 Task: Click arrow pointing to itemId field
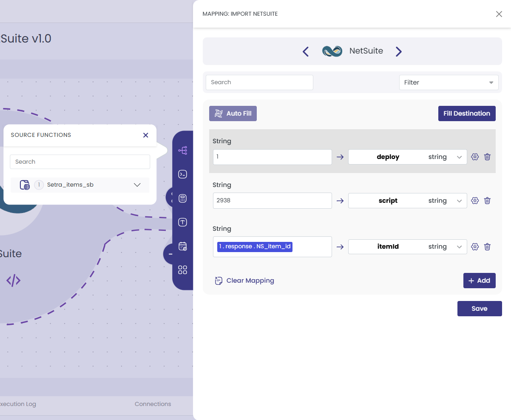[x=340, y=247]
